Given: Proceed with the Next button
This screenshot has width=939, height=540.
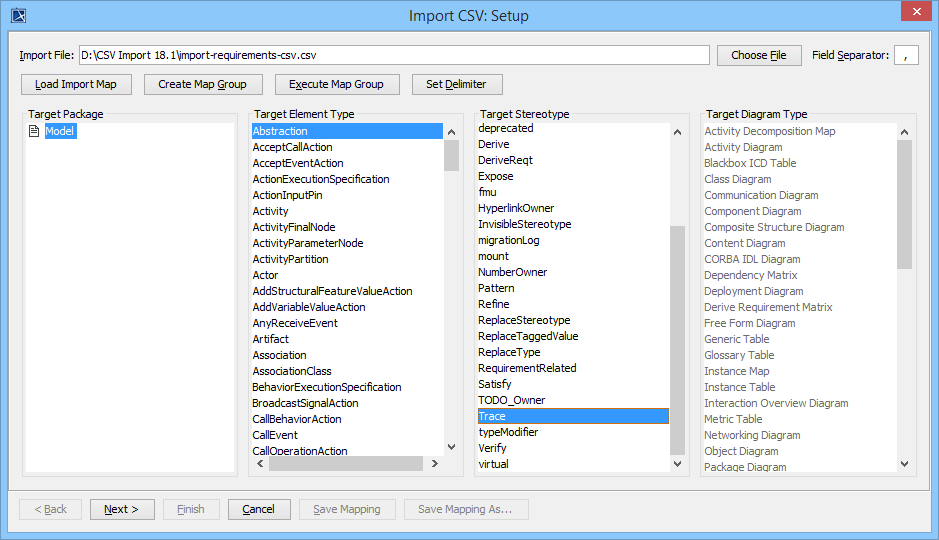Looking at the screenshot, I should point(122,509).
